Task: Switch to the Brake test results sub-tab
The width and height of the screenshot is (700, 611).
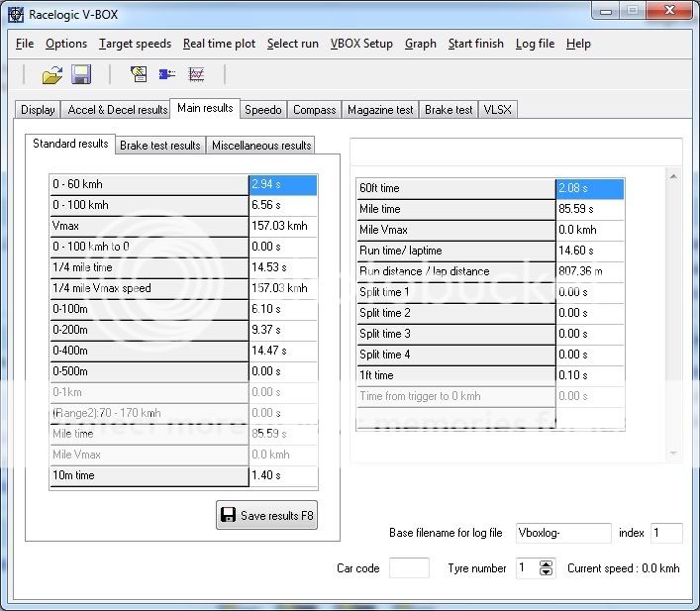Action: coord(160,146)
